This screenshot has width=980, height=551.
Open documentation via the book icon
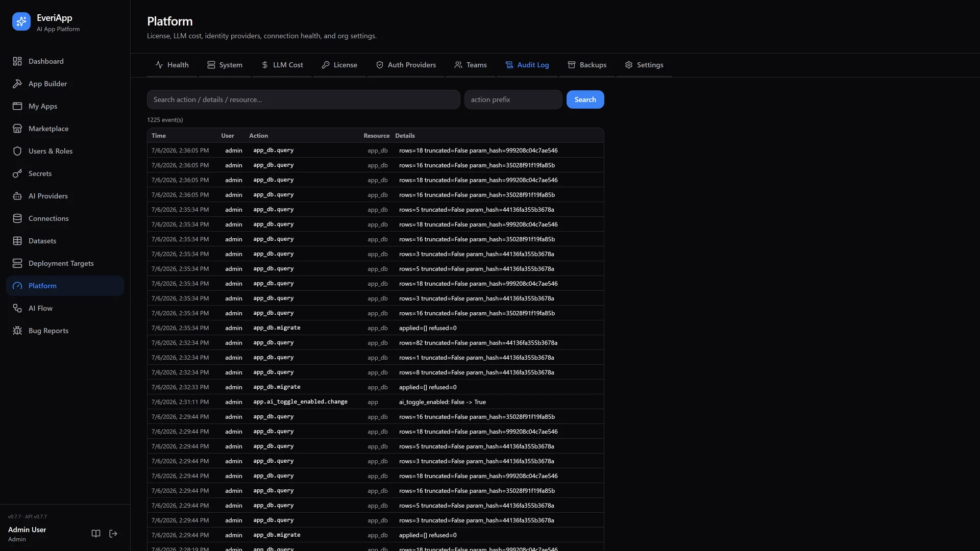point(96,534)
